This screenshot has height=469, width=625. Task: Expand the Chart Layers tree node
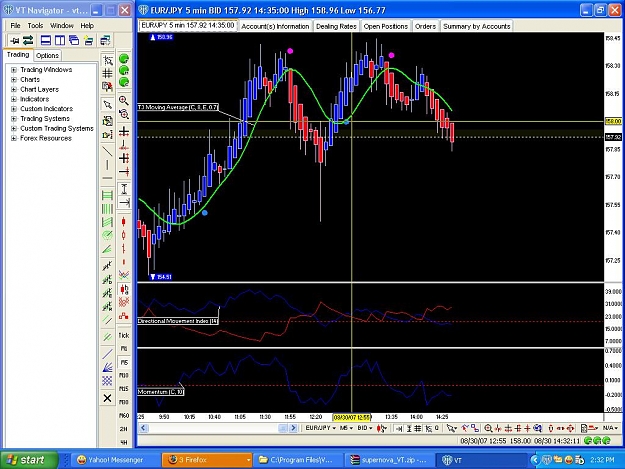point(14,89)
